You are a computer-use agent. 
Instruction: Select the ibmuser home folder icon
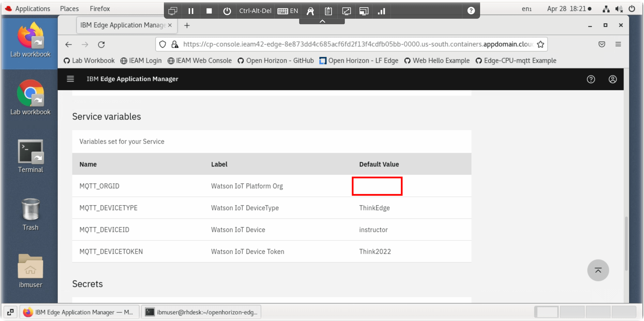coord(30,271)
